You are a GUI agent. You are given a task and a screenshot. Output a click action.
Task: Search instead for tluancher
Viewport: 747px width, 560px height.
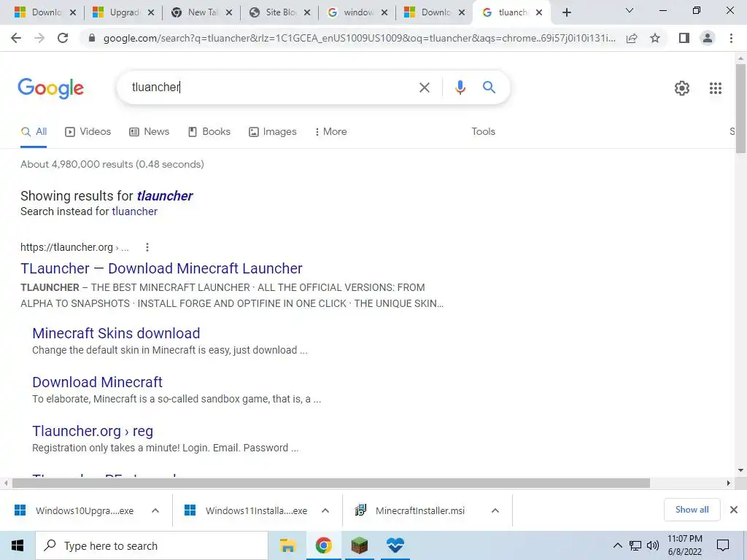click(134, 211)
